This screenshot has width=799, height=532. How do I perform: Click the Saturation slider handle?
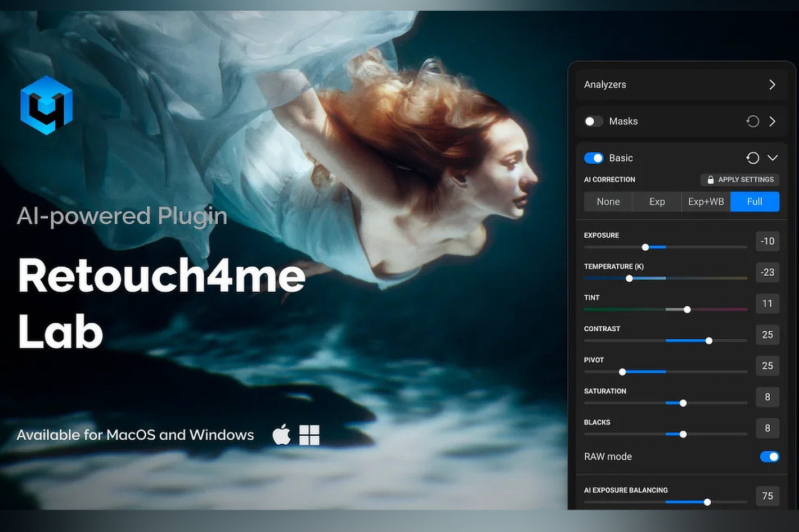pyautogui.click(x=683, y=403)
